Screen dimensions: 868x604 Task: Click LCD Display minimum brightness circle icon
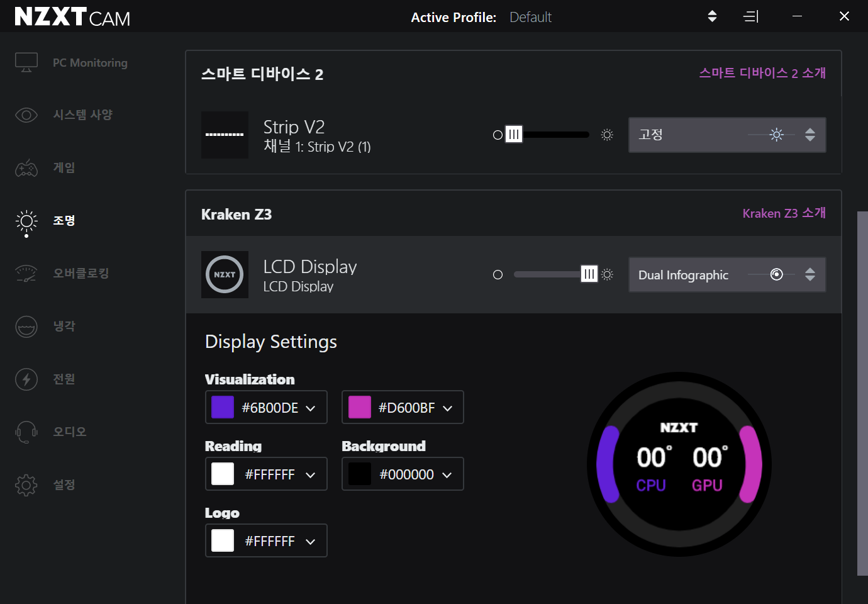498,274
